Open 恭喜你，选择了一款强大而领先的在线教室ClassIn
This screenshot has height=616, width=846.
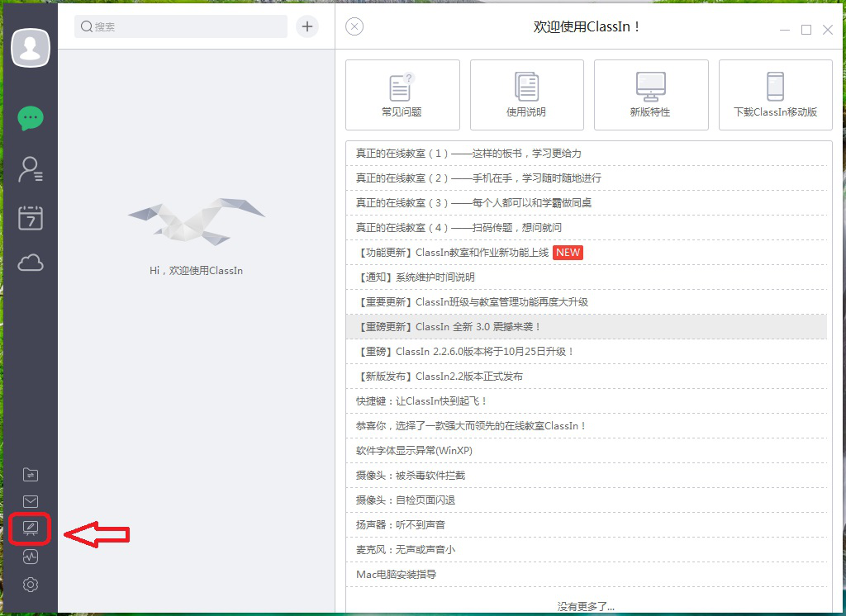pos(587,426)
